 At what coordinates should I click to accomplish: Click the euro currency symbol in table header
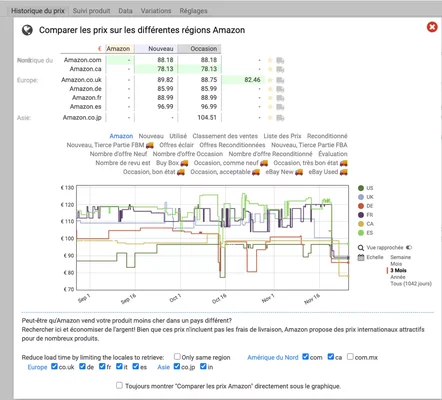click(x=99, y=49)
